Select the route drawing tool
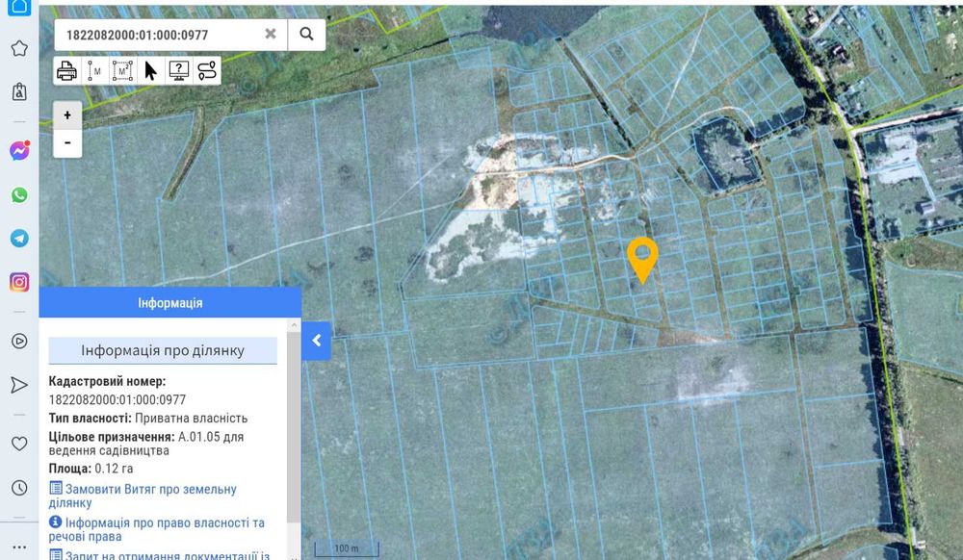 (x=207, y=71)
